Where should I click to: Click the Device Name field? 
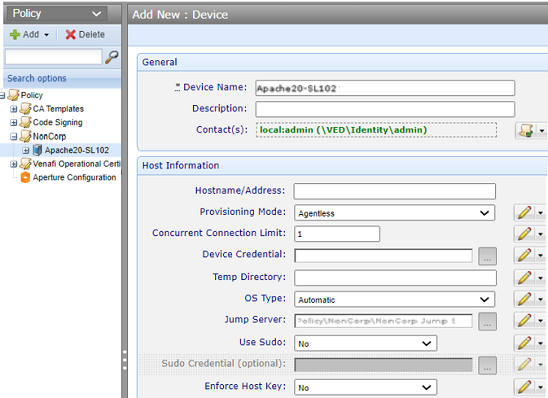385,88
